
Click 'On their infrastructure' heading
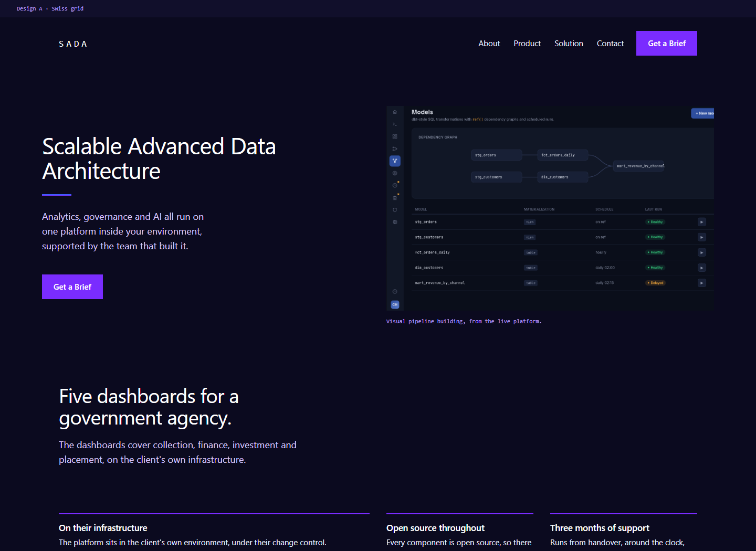tap(103, 528)
